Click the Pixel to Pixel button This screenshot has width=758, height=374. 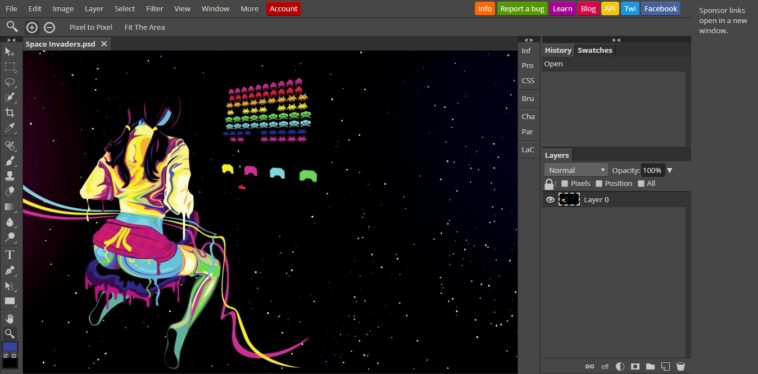91,28
